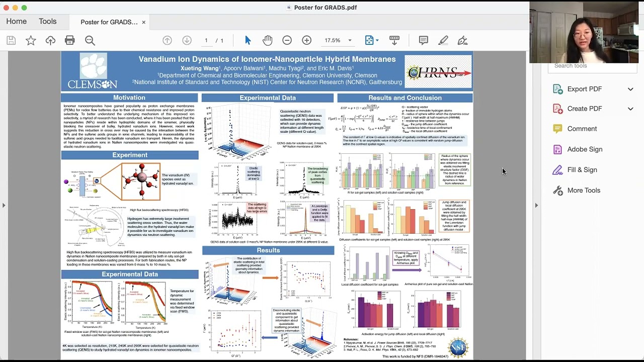Open the sign document pen icon
Image resolution: width=644 pixels, height=362 pixels.
pyautogui.click(x=462, y=40)
